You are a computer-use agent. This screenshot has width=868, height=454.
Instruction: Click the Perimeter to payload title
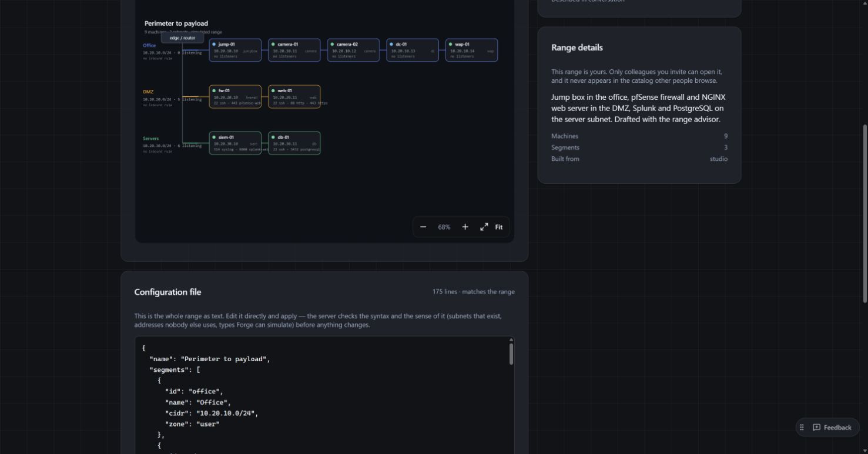pos(176,23)
